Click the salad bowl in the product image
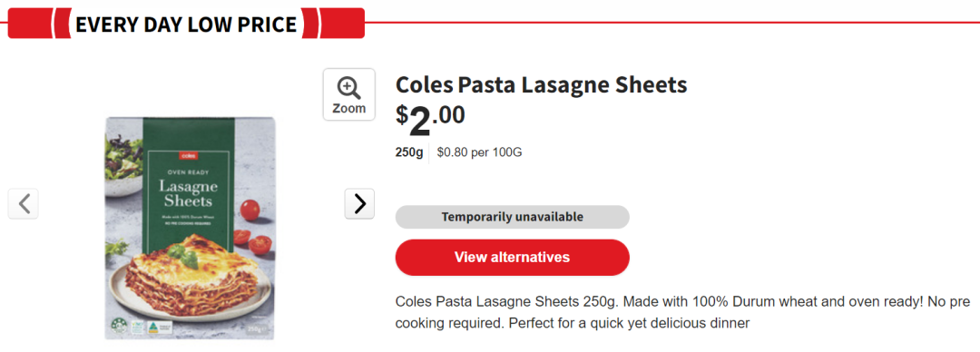Image resolution: width=980 pixels, height=352 pixels. point(123,158)
